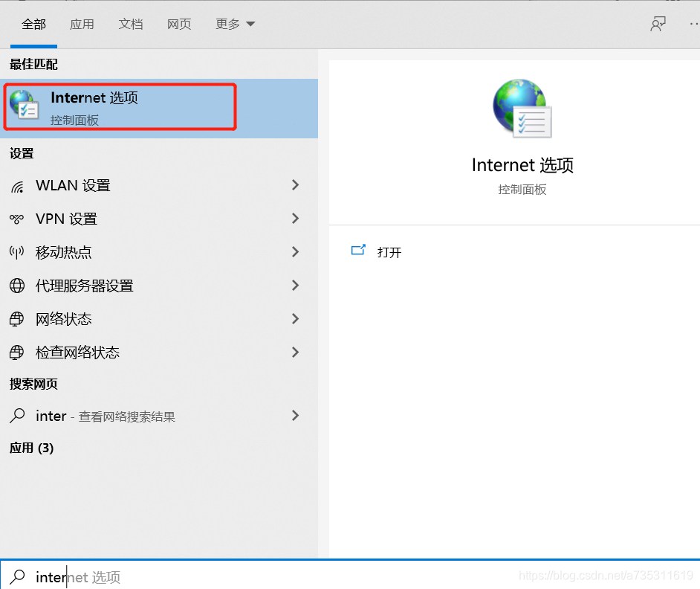Expand the WLAN 设置 chevron

click(295, 185)
